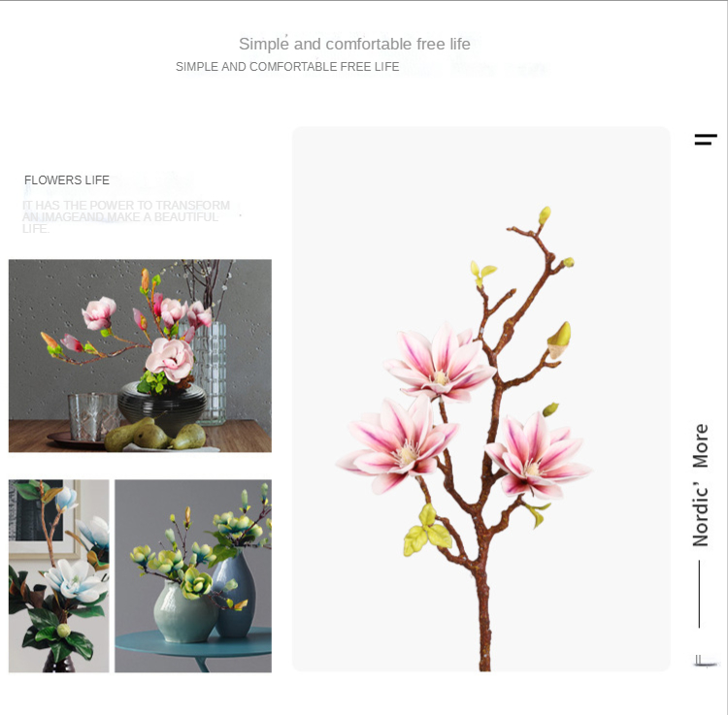This screenshot has height=715, width=728.
Task: Click the vertical line below 'Nordic' More'
Action: [x=699, y=594]
